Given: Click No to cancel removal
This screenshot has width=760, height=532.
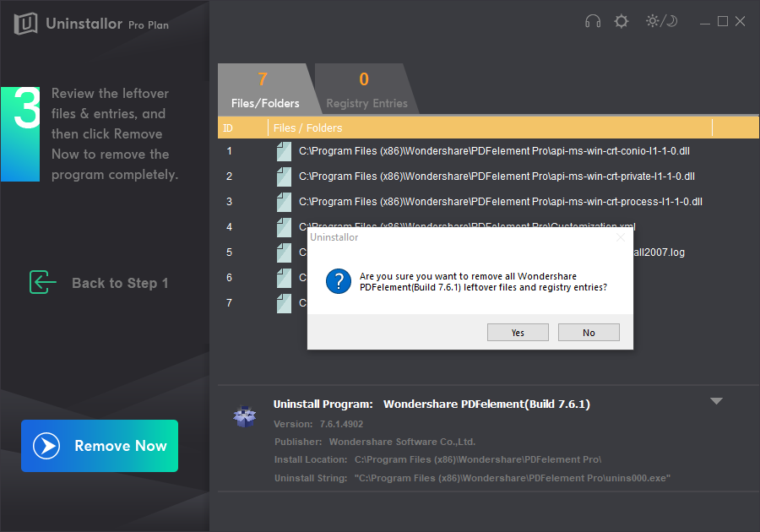Looking at the screenshot, I should click(589, 333).
